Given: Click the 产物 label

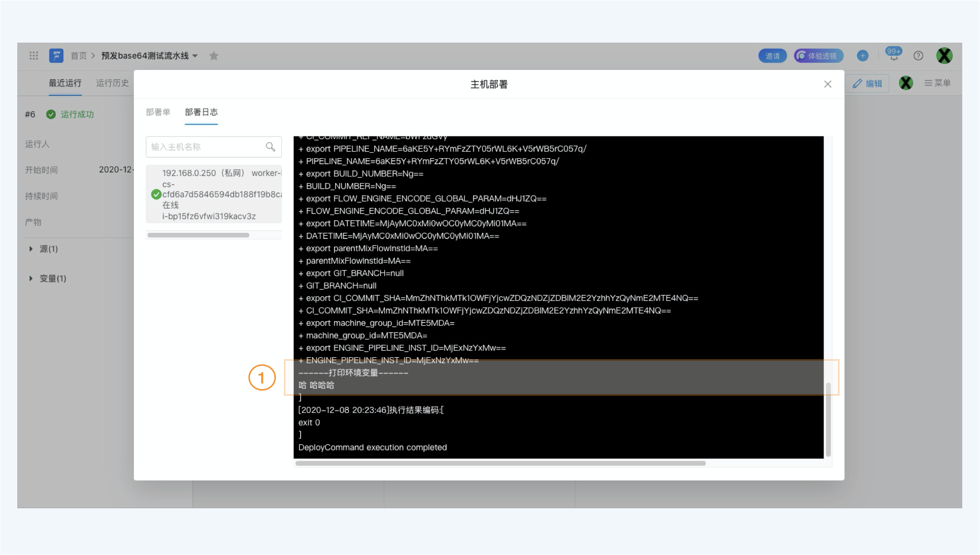Looking at the screenshot, I should (x=33, y=222).
